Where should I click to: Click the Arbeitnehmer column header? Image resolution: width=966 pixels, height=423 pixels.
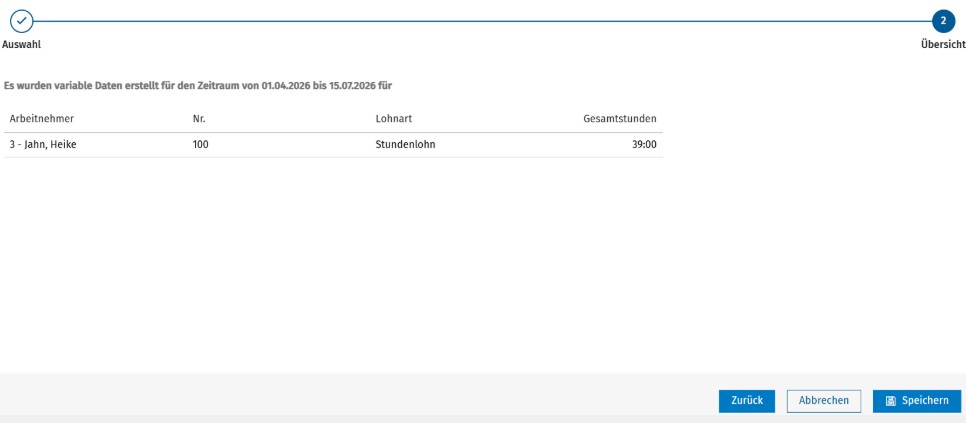pyautogui.click(x=42, y=118)
